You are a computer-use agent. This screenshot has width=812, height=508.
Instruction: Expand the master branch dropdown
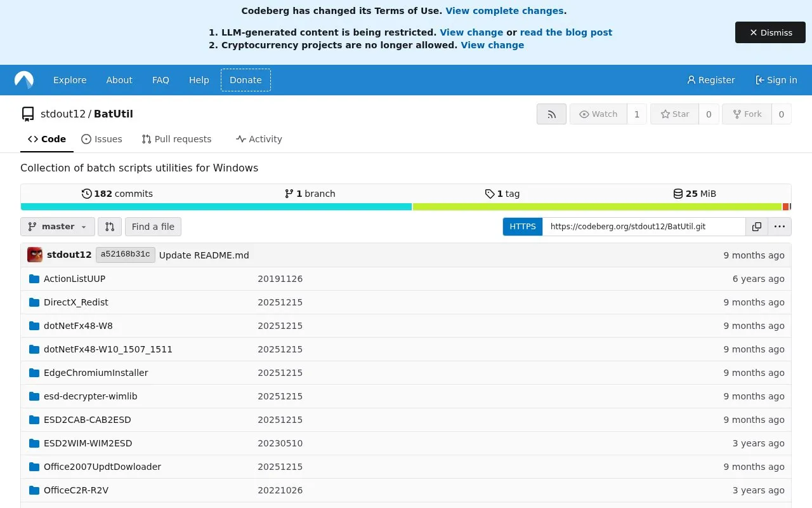58,227
